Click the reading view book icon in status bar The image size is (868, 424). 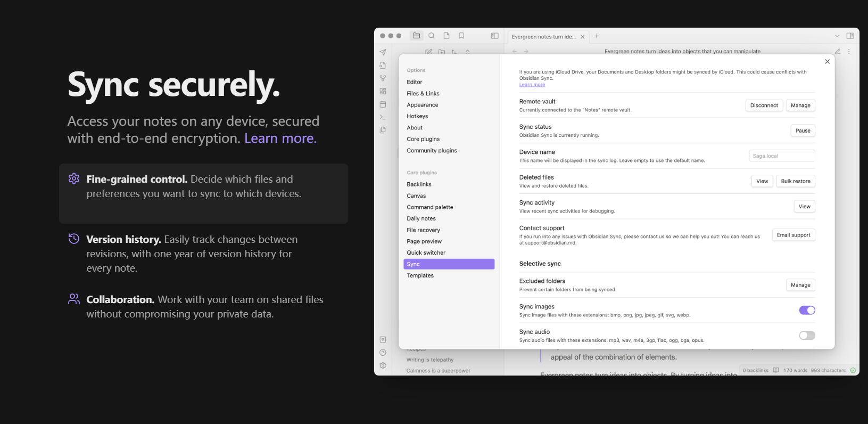click(776, 370)
